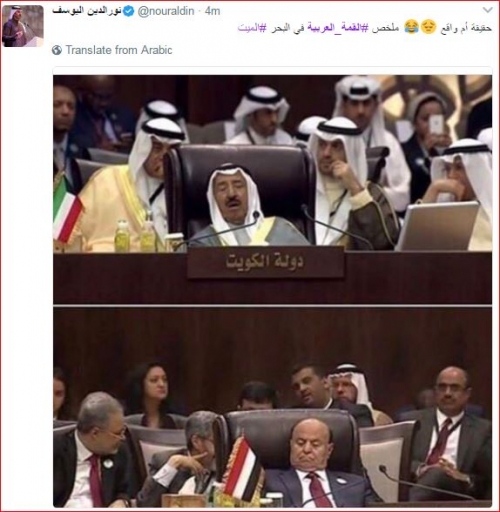The image size is (500, 512).
Task: Click the 4m timestamp
Action: pyautogui.click(x=212, y=11)
